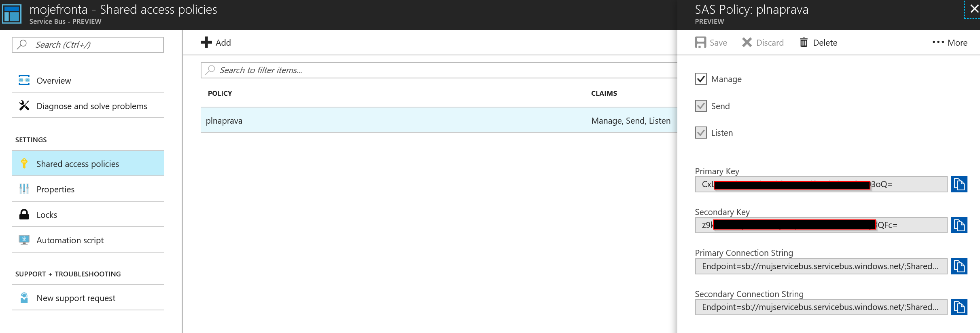Open the More options menu
This screenshot has height=333, width=980.
950,42
